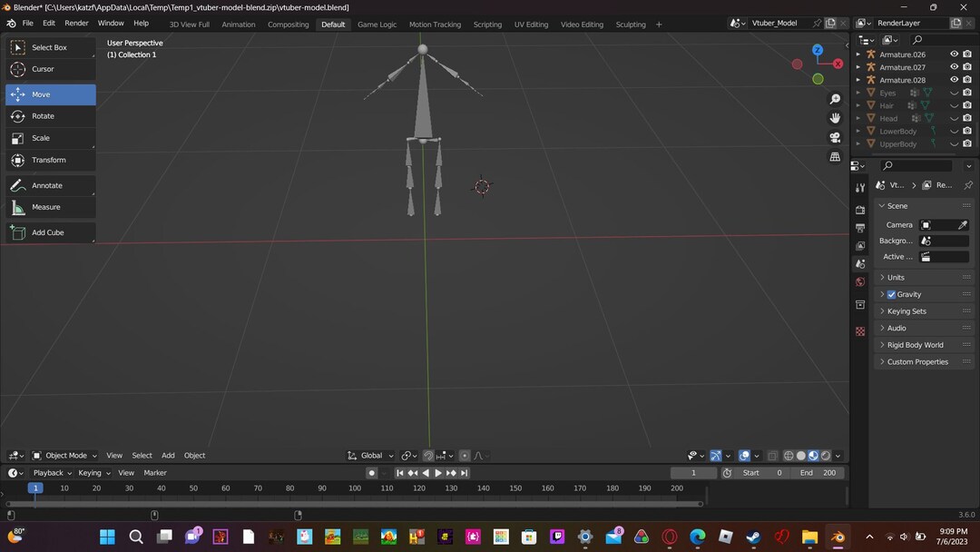Open the viewport shading options dropdown
980x552 pixels.
[838, 456]
